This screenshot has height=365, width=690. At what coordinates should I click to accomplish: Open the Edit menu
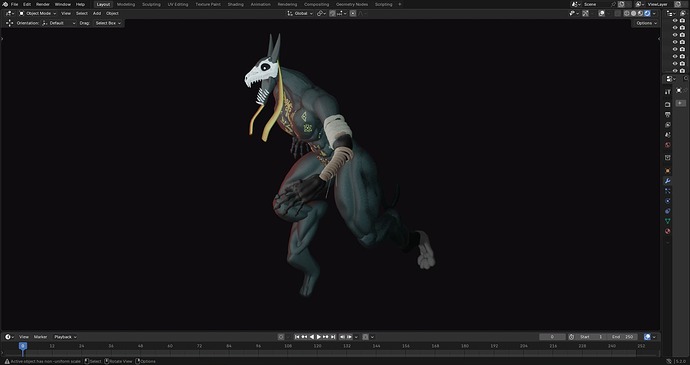27,4
